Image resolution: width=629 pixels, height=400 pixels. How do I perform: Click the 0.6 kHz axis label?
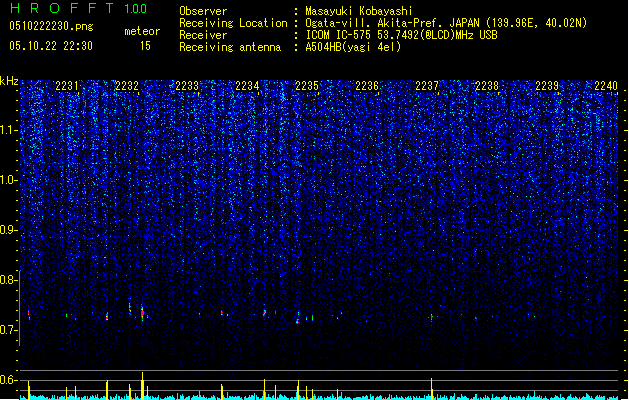[9, 380]
